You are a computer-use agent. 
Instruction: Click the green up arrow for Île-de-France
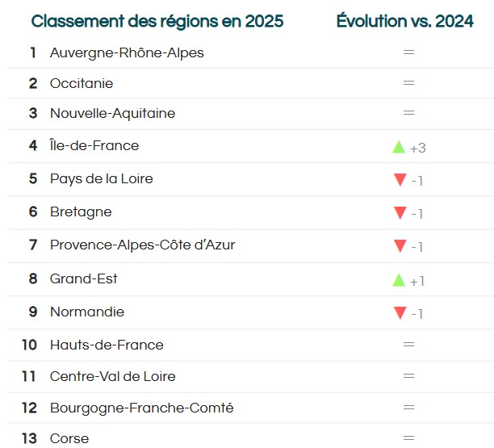[399, 147]
